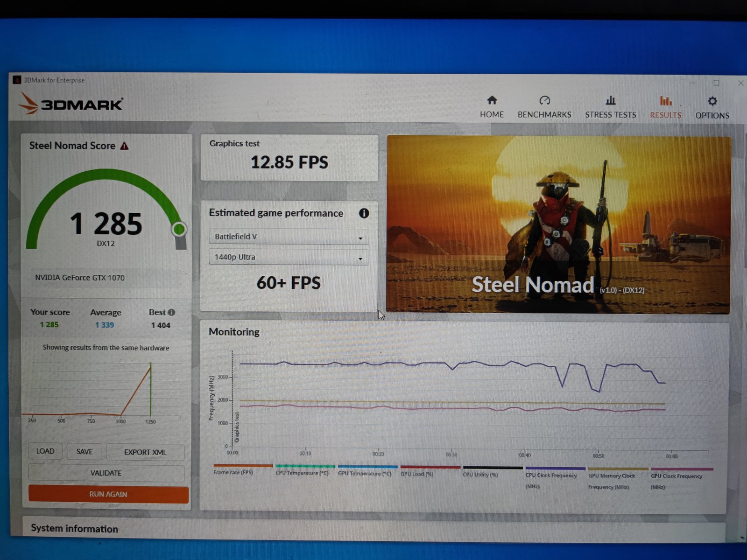Toggle GPU Temperature legend entry
The height and width of the screenshot is (560, 747).
click(x=367, y=470)
